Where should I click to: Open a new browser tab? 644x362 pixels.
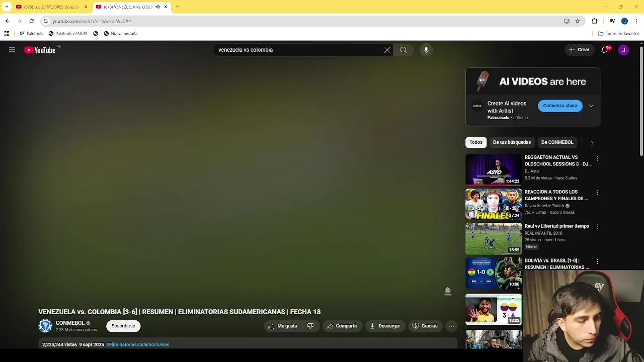point(178,7)
